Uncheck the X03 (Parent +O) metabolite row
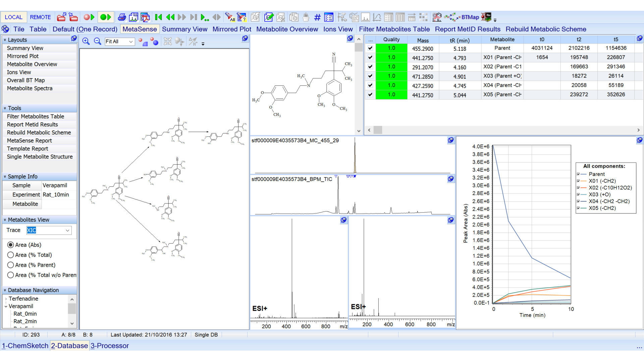644x362 pixels. coord(370,76)
